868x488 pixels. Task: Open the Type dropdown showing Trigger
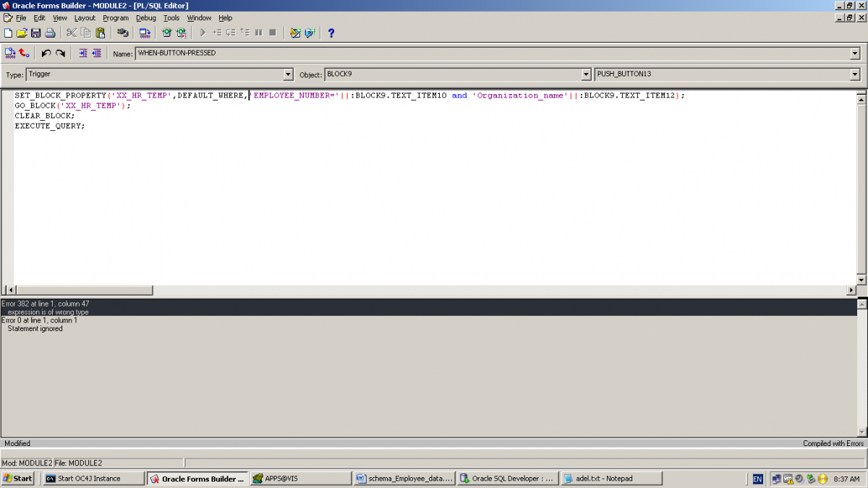coord(288,74)
